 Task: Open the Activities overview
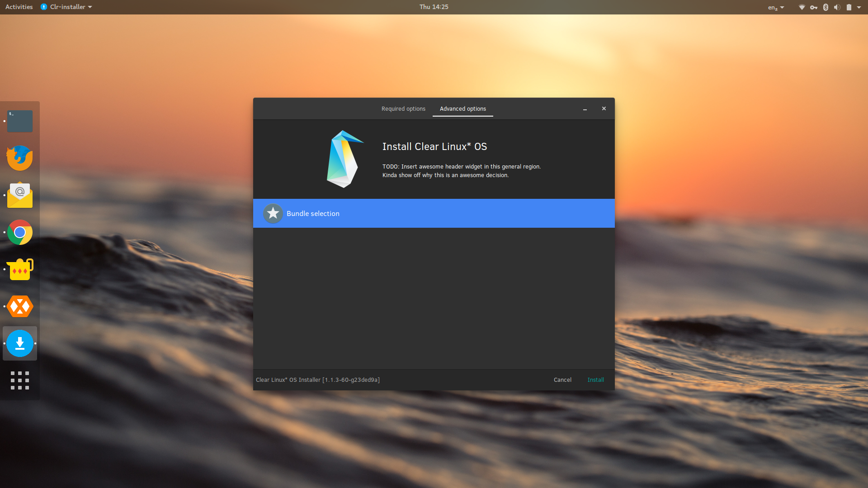(x=19, y=7)
